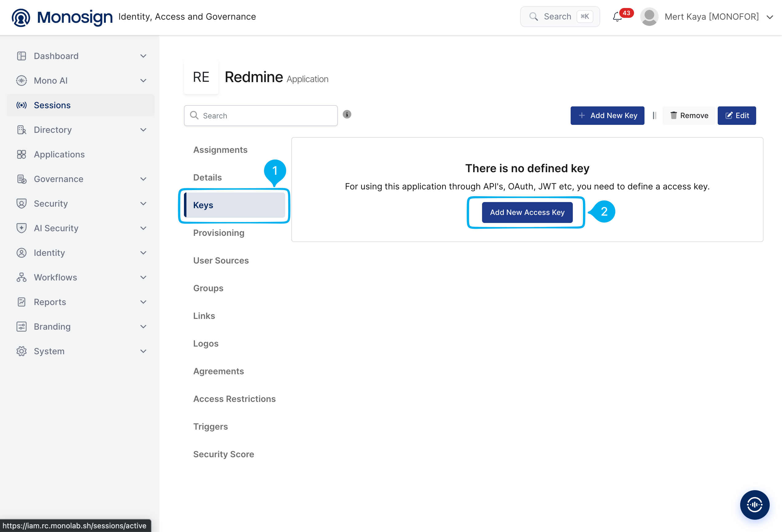Click the 43 notifications badge
This screenshot has width=782, height=532.
tap(627, 13)
